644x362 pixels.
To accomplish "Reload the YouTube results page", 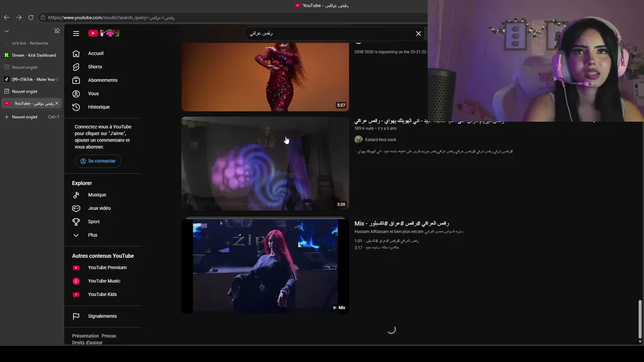I will coord(31,18).
